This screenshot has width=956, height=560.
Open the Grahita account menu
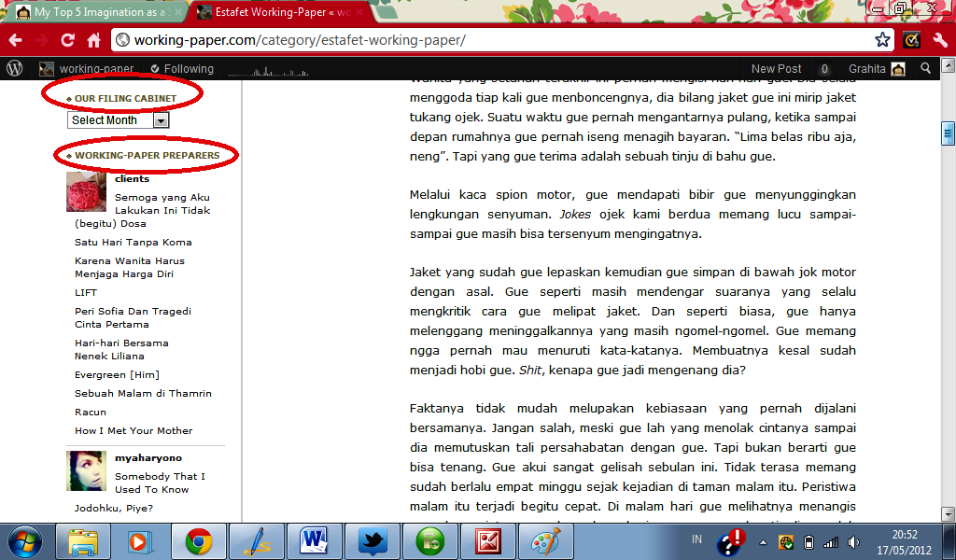pos(876,68)
